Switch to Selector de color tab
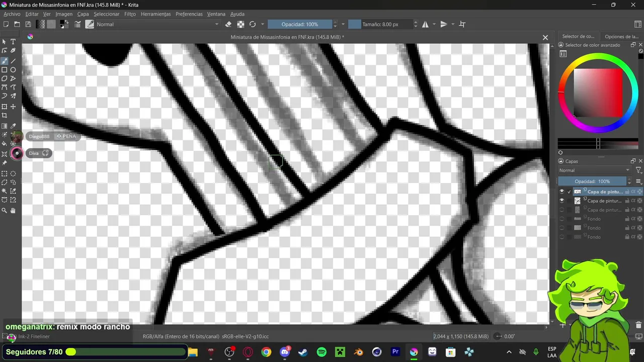The image size is (644, 362). (578, 36)
